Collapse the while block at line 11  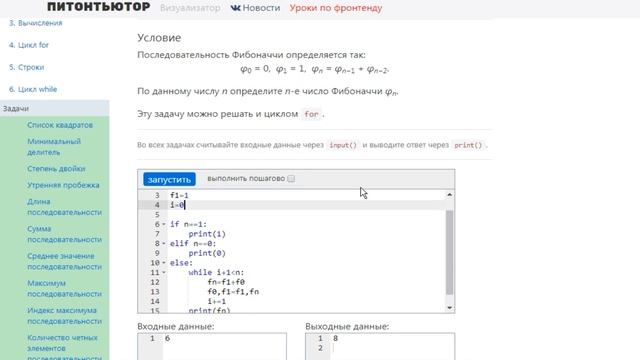164,272
